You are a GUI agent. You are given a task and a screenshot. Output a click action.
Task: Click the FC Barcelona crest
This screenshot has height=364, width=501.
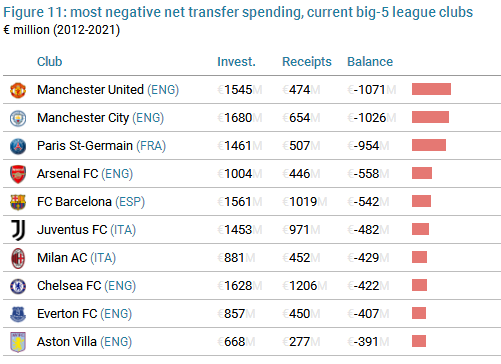point(18,202)
